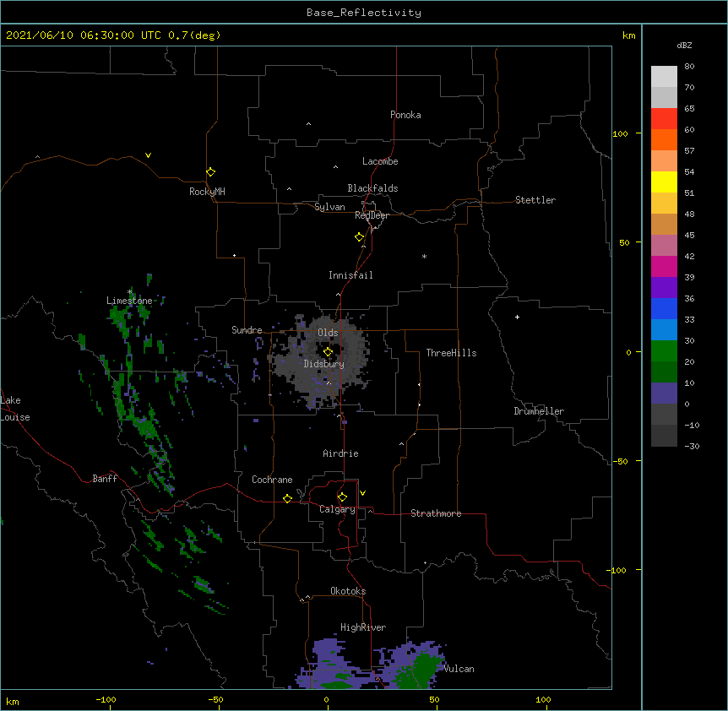Click the yellow radar marker near Olds

point(328,352)
